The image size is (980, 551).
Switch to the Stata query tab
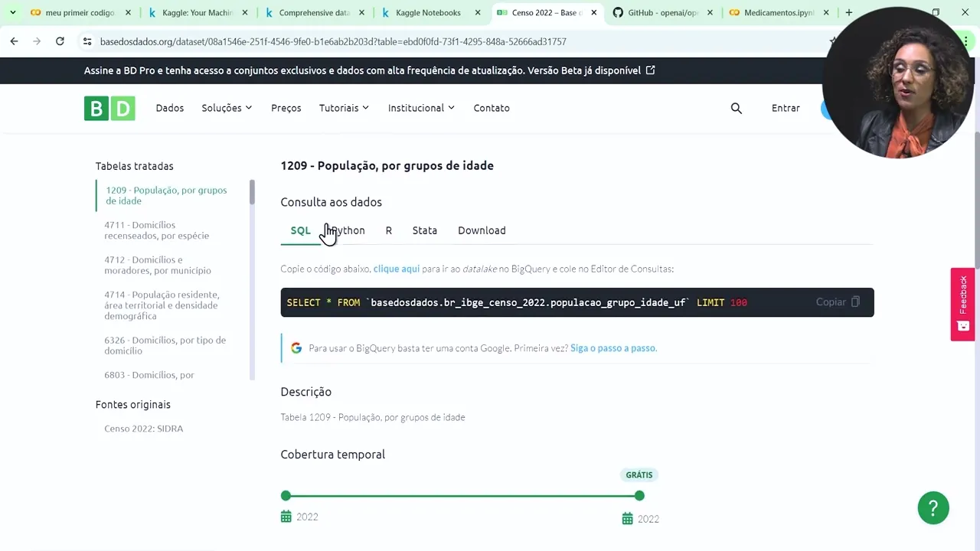point(424,230)
